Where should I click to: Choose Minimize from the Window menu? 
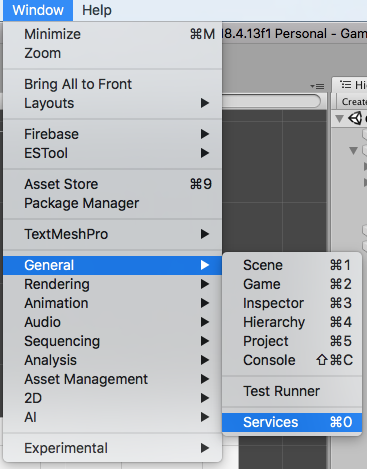click(113, 34)
